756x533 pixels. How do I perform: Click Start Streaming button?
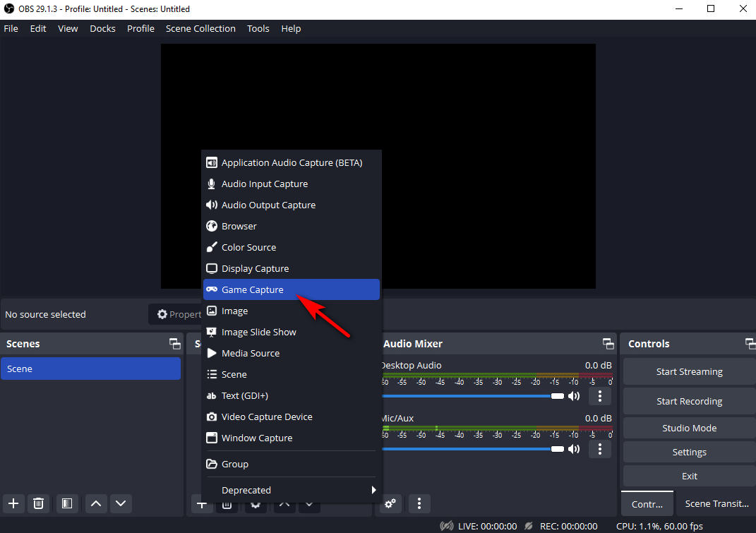pyautogui.click(x=690, y=372)
